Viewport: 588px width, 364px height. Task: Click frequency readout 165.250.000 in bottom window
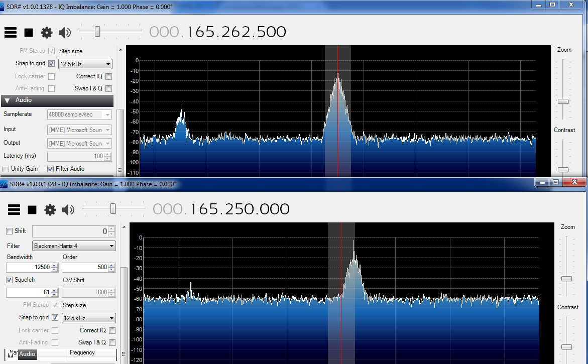240,209
